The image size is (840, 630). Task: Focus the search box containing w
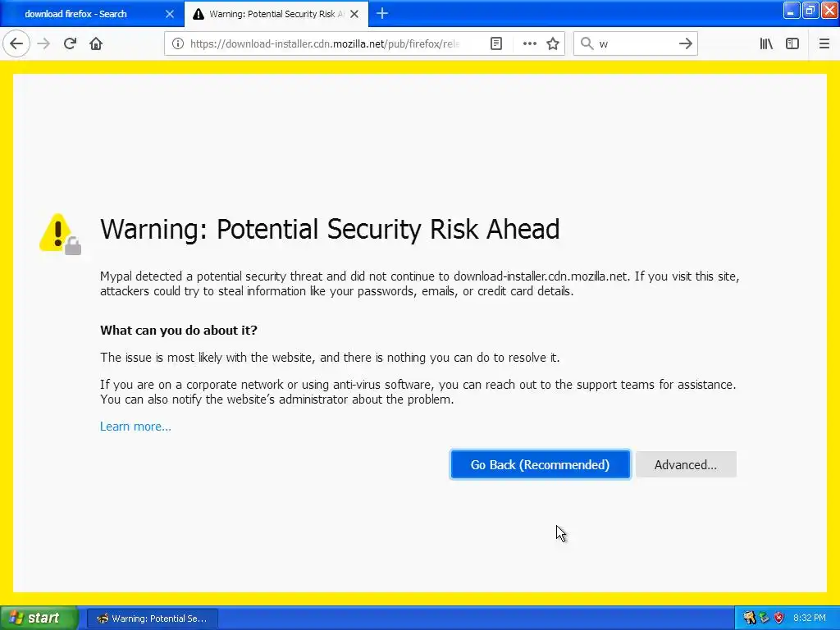(636, 43)
